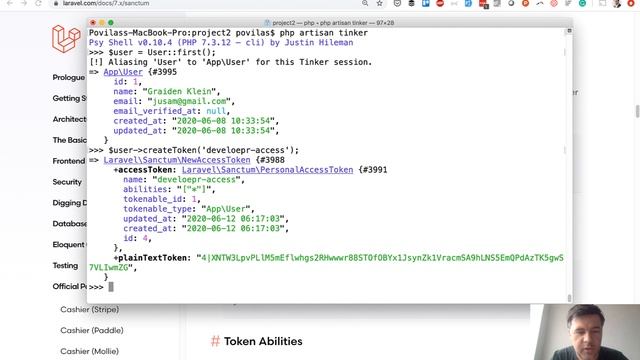Screen dimensions: 640x360
Task: Click the address bar URL laravel.com/docs/7.x/sanctum
Action: point(106,3)
